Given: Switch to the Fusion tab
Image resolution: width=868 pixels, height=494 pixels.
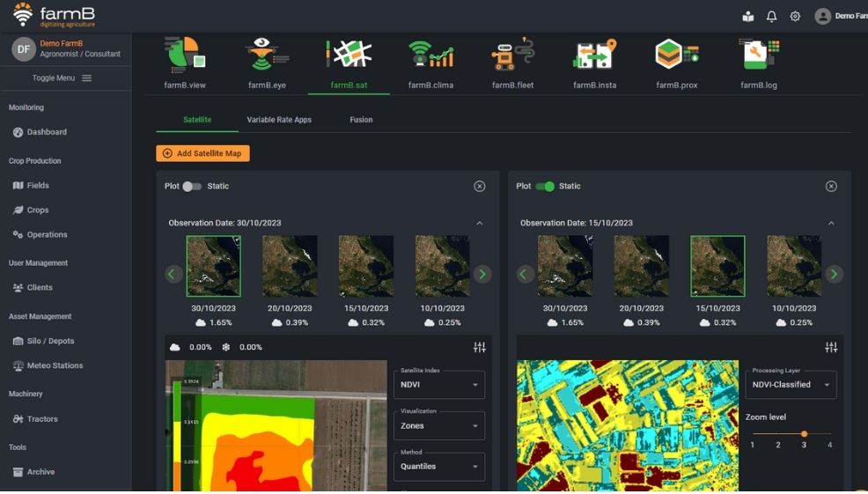Looking at the screenshot, I should (x=361, y=120).
